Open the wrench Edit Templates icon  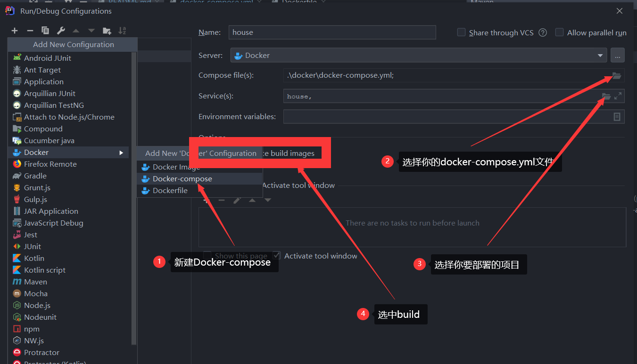click(x=61, y=31)
